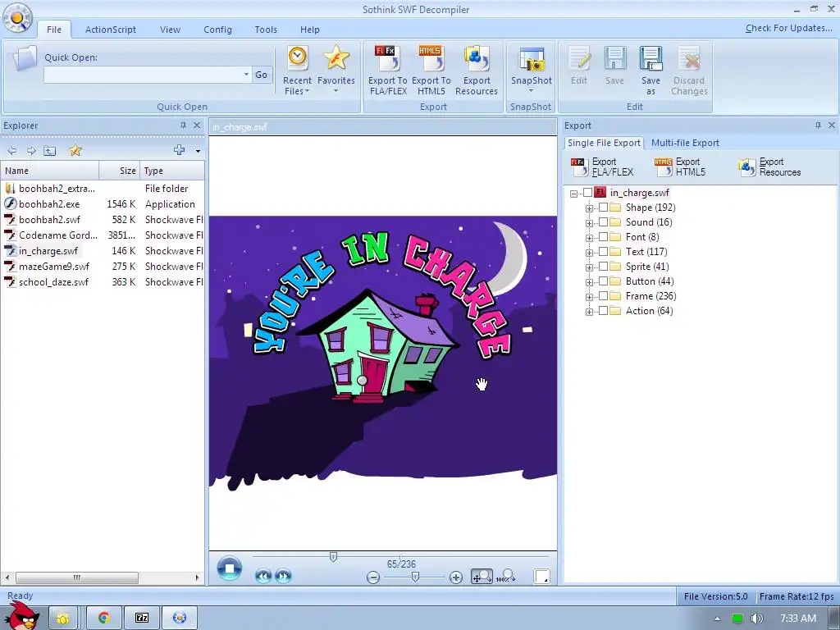Zoom in with the plus button
Screen dimensions: 840x630
coord(456,577)
